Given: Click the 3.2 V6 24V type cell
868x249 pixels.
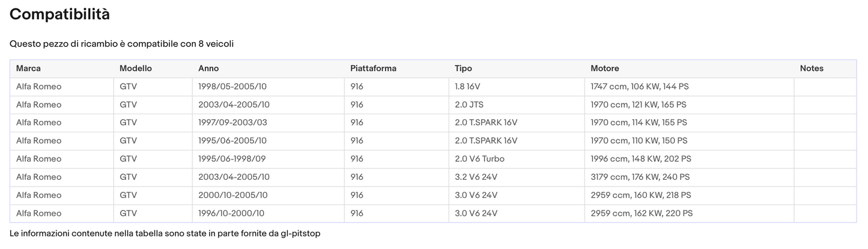Looking at the screenshot, I should click(x=476, y=177).
